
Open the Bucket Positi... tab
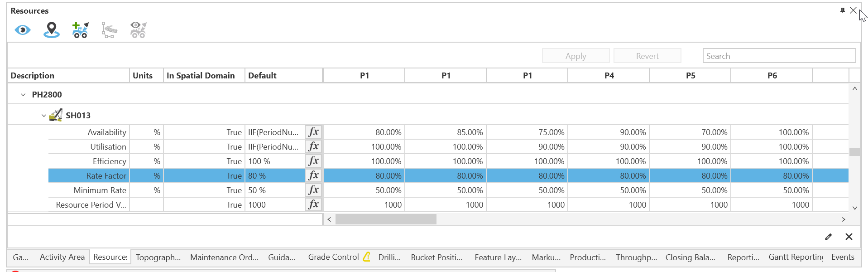[436, 257]
